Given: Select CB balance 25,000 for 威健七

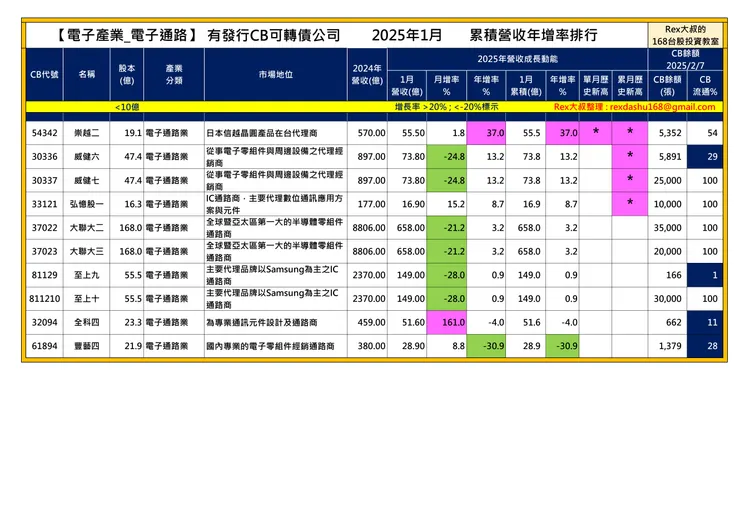Looking at the screenshot, I should click(667, 180).
